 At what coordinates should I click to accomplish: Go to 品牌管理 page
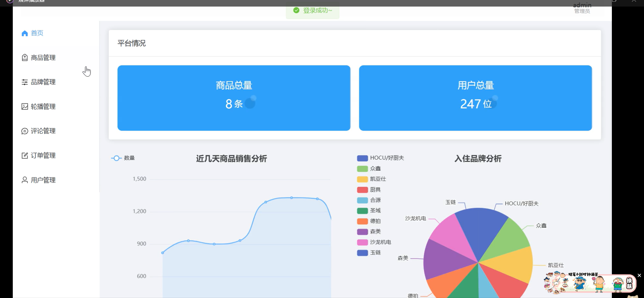(x=56, y=82)
